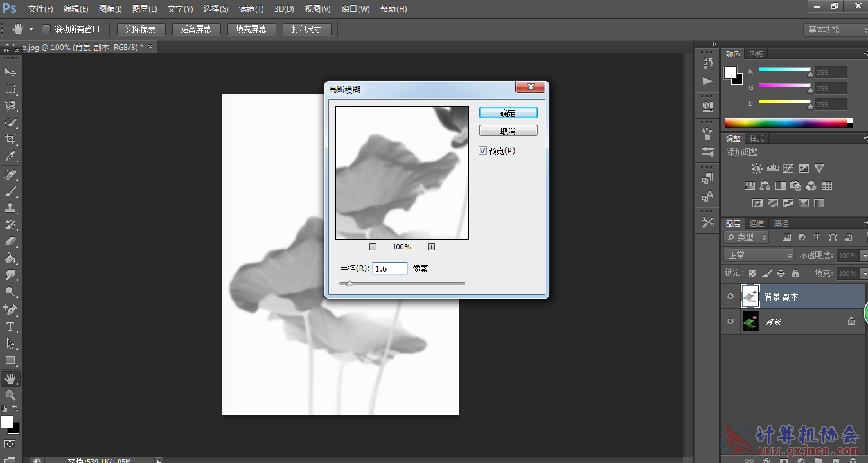Open the 类型 layer filter dropdown
Screen dimensions: 868x463
[x=747, y=238]
